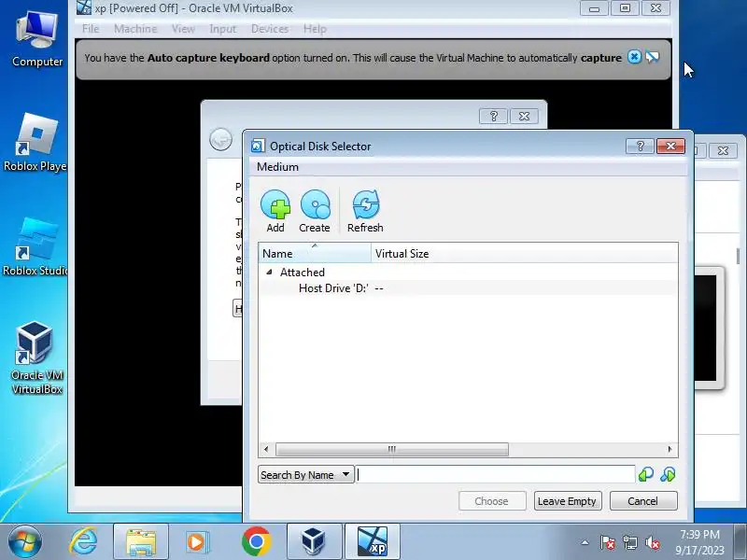
Task: Close the Optical Disk Selector dialog
Action: (x=670, y=146)
